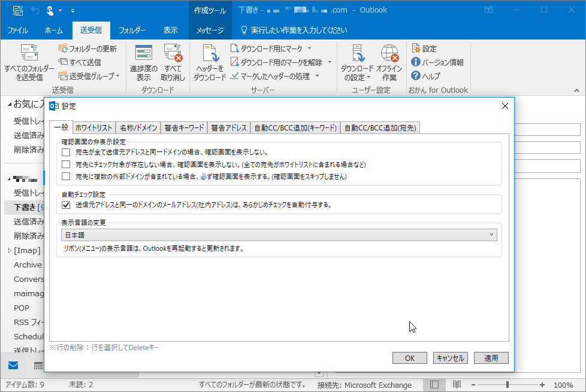Click the 適用 button
This screenshot has height=392, width=586.
click(493, 357)
